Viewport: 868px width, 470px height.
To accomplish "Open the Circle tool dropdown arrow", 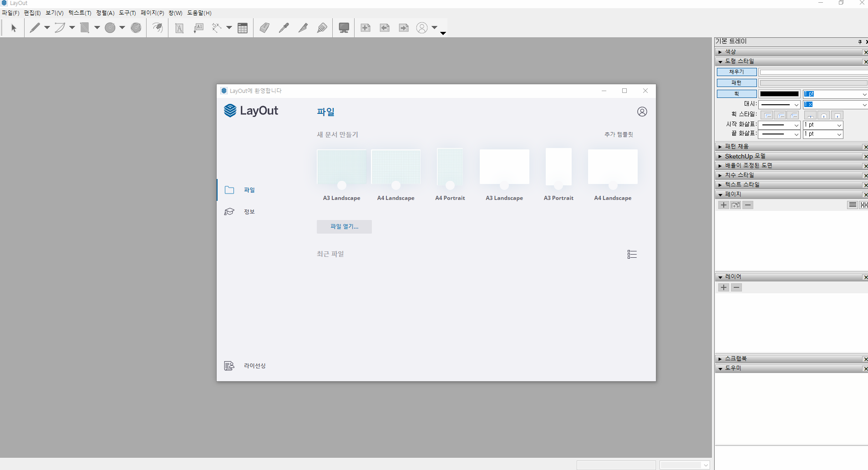I will click(x=122, y=28).
